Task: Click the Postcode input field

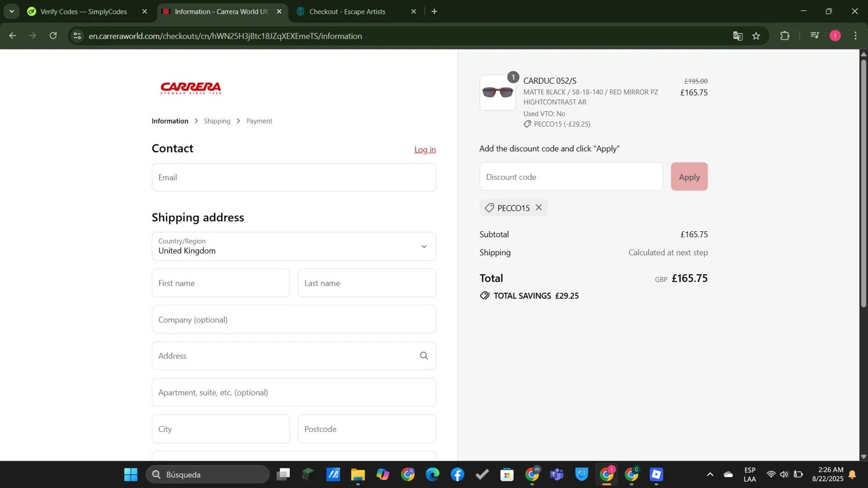Action: tap(367, 429)
